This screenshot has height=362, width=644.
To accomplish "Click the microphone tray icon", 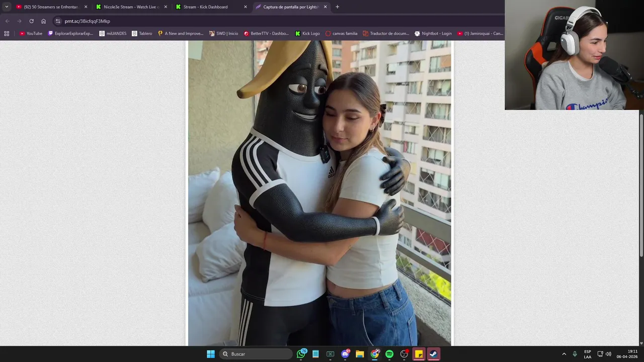I will [575, 354].
